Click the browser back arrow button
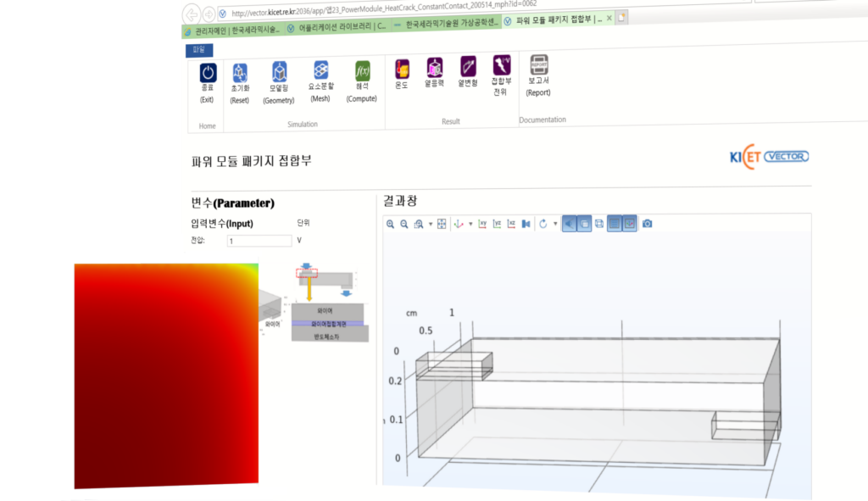 coord(191,13)
